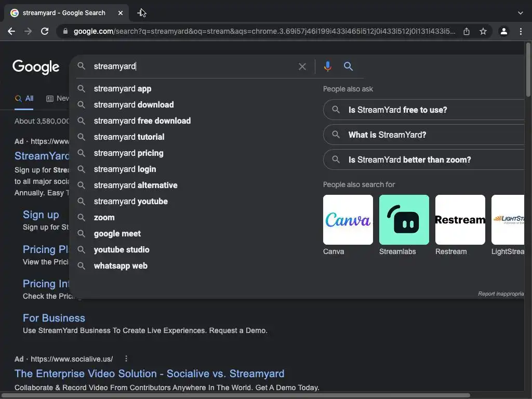532x399 pixels.
Task: Open the For Business sitelink
Action: click(54, 318)
